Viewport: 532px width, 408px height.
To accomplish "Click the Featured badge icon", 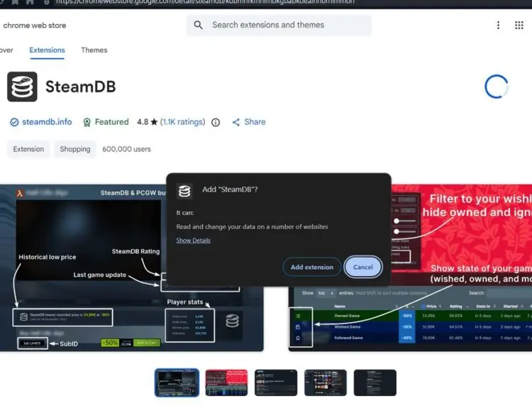I will pos(87,122).
